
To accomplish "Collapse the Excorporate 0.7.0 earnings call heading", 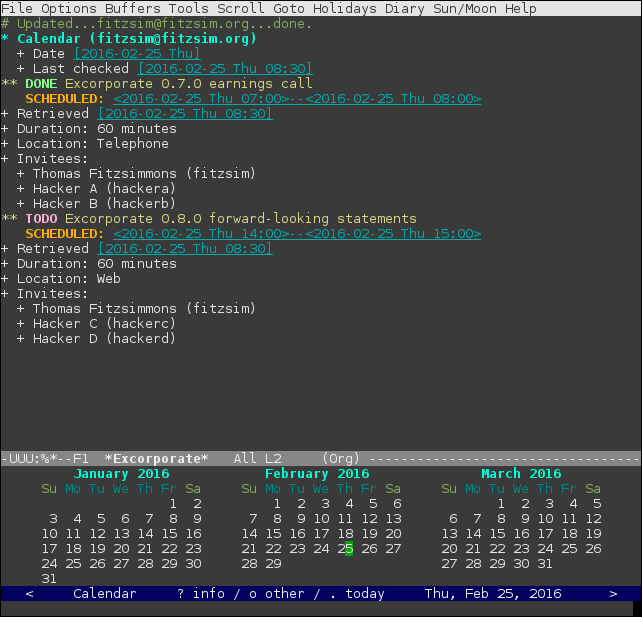I will click(x=188, y=84).
